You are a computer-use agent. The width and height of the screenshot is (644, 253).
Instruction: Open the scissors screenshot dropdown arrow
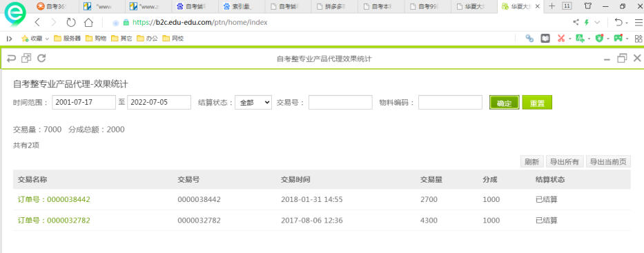click(x=569, y=39)
